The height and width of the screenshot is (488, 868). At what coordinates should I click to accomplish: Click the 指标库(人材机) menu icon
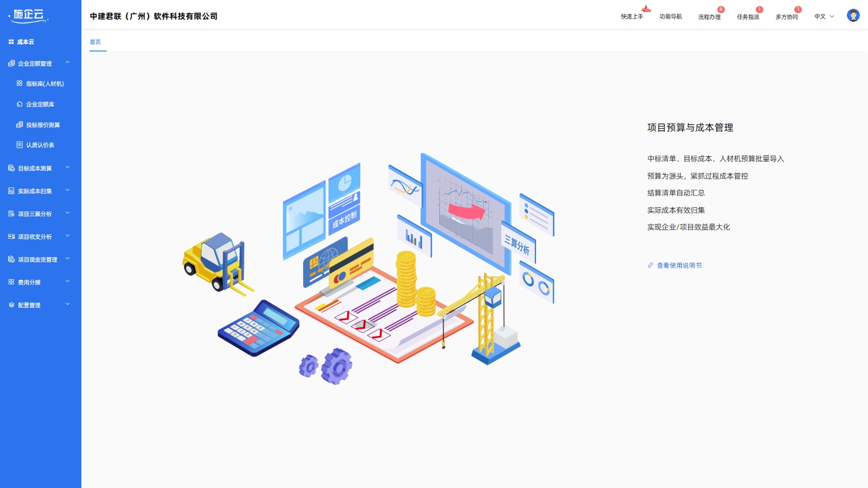(20, 84)
